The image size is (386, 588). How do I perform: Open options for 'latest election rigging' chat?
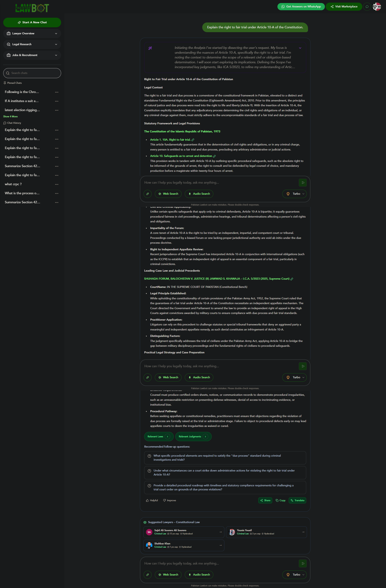57,110
